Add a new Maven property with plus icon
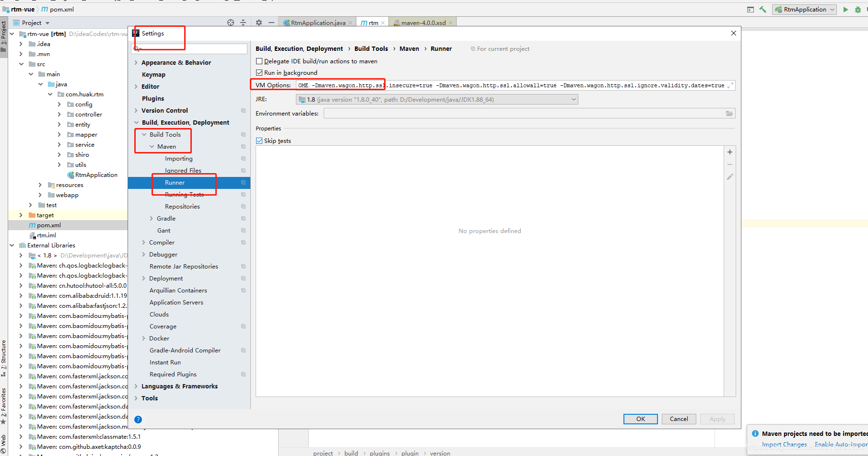 pos(729,152)
